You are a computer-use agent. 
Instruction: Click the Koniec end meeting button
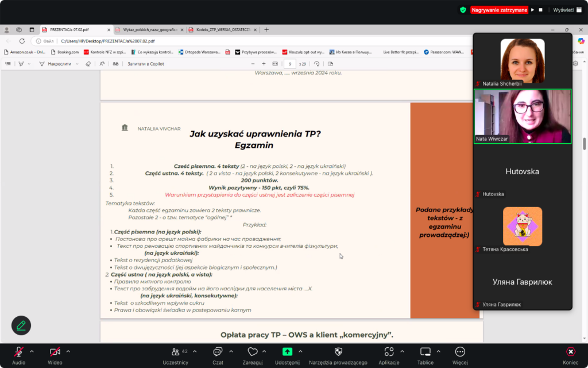(570, 352)
